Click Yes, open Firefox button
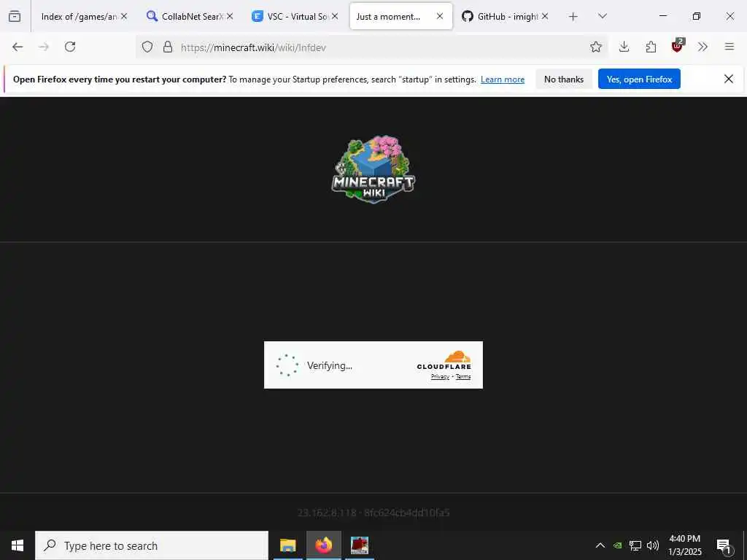Screen dimensions: 747x560 point(639,79)
